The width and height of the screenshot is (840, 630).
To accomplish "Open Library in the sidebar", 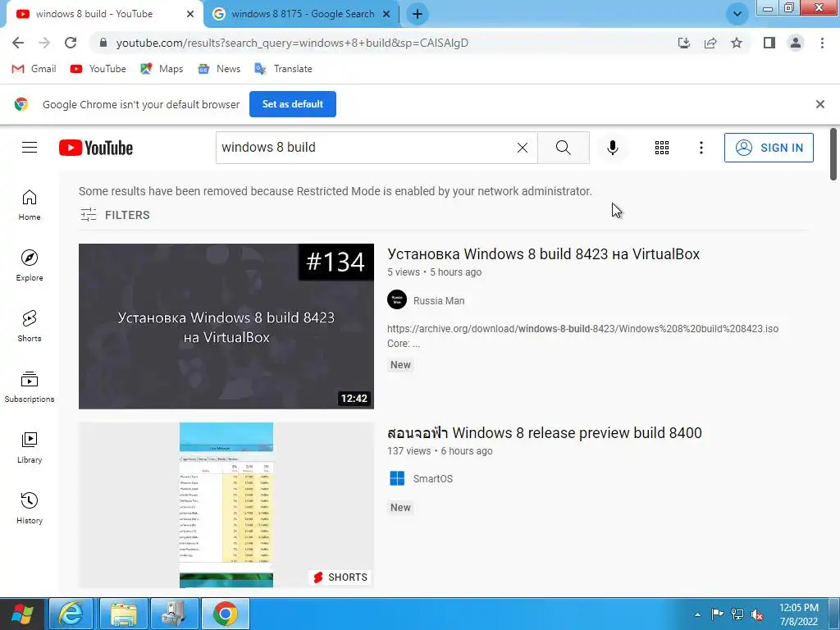I will pos(30,447).
